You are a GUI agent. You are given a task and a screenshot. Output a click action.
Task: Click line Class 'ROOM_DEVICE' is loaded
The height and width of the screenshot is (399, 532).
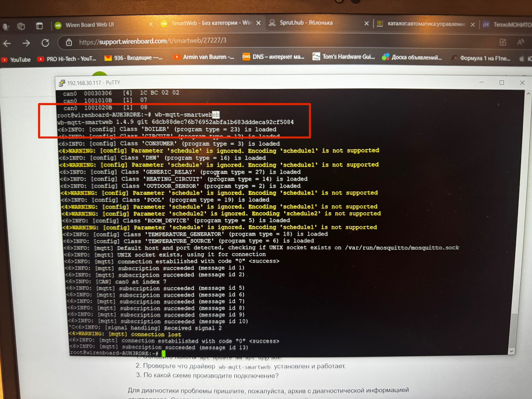176,220
